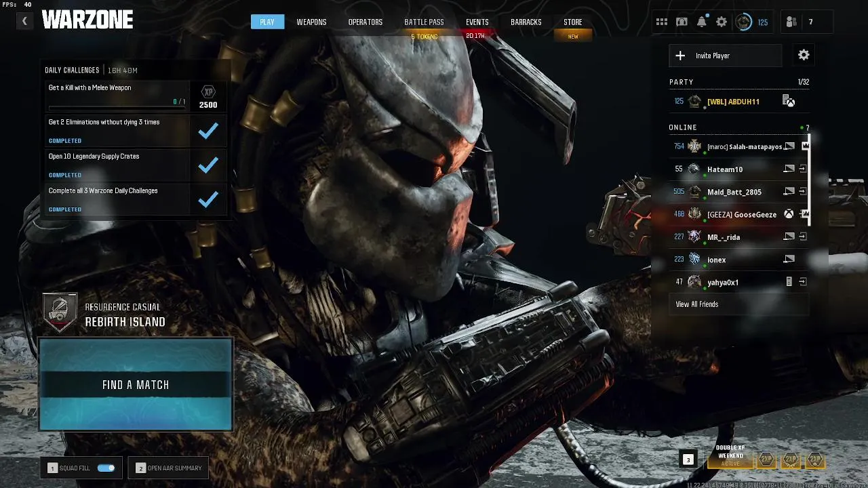Image resolution: width=868 pixels, height=488 pixels.
Task: Select friend Hateam10 by name
Action: (725, 169)
